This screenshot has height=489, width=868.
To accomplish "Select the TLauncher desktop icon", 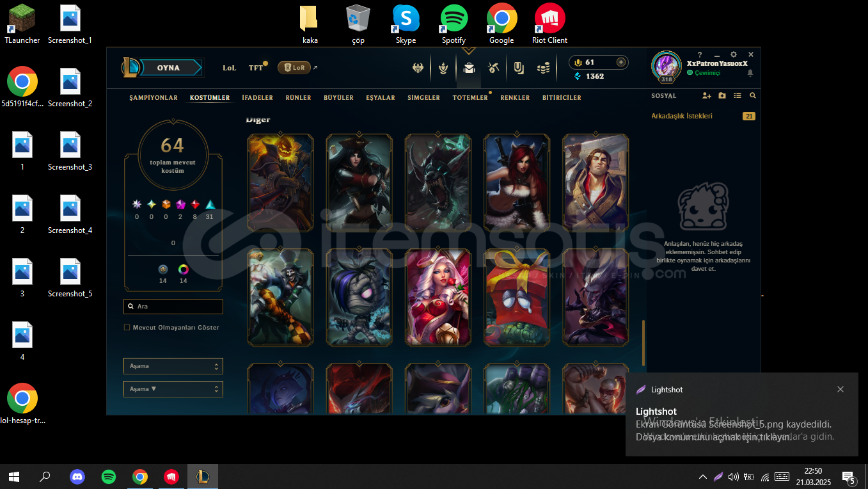I will tap(22, 24).
